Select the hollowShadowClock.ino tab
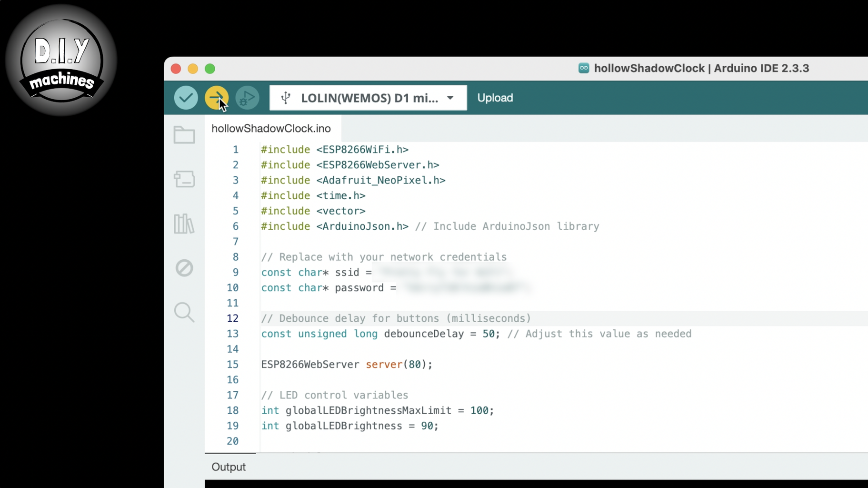Screen dimensions: 868x488 tap(271, 128)
